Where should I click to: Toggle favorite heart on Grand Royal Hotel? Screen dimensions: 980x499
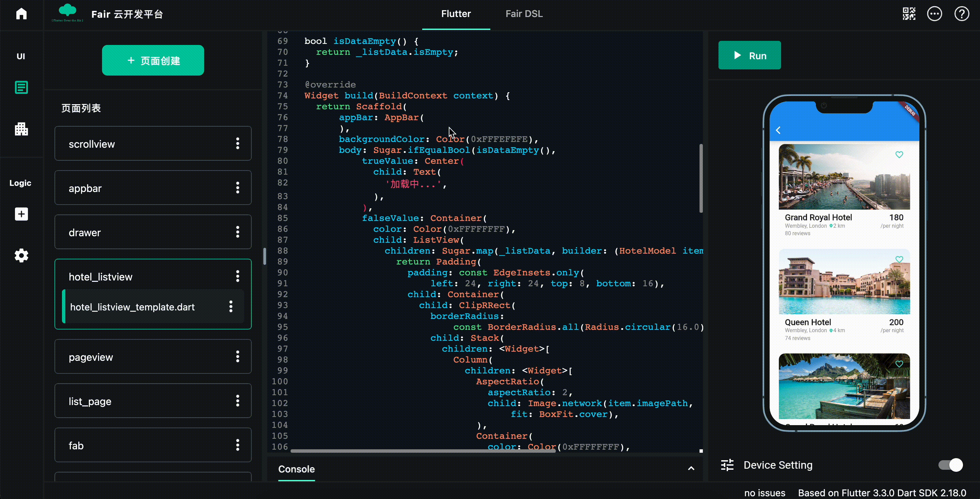899,155
